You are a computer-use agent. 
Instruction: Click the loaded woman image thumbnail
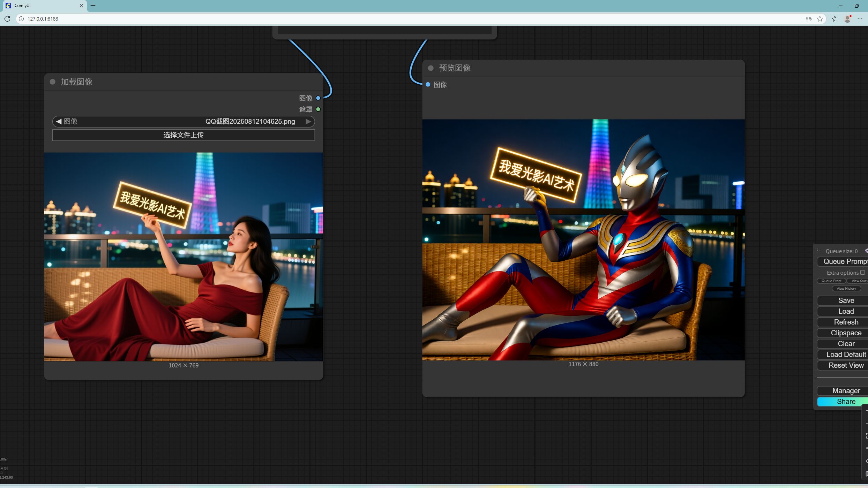click(184, 257)
